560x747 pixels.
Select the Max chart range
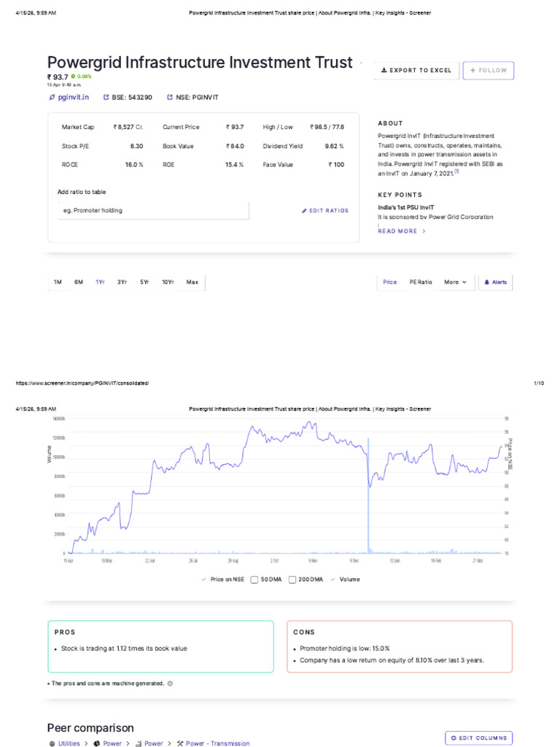pos(192,282)
